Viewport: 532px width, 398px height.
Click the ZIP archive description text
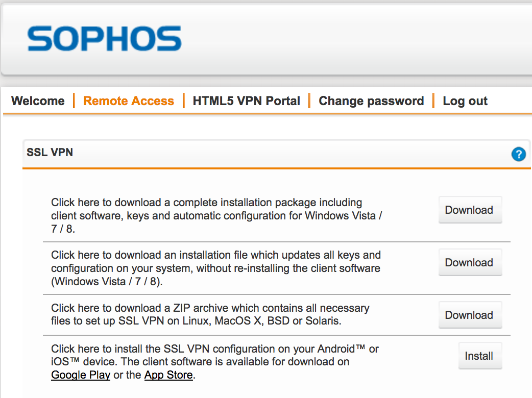tap(210, 314)
